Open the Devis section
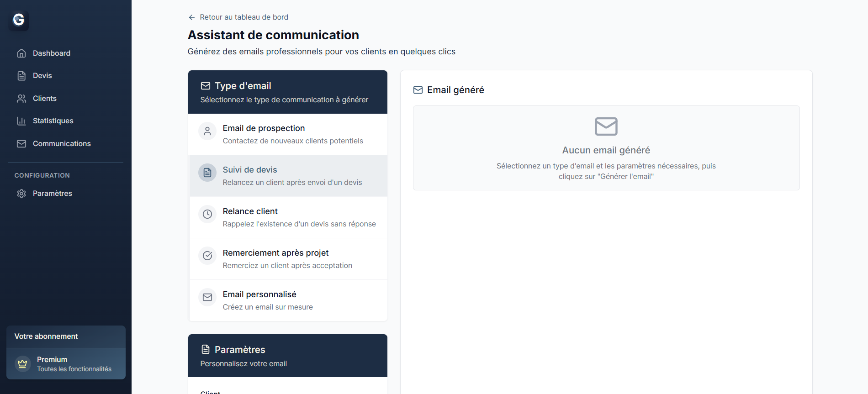Image resolution: width=868 pixels, height=394 pixels. pos(42,76)
